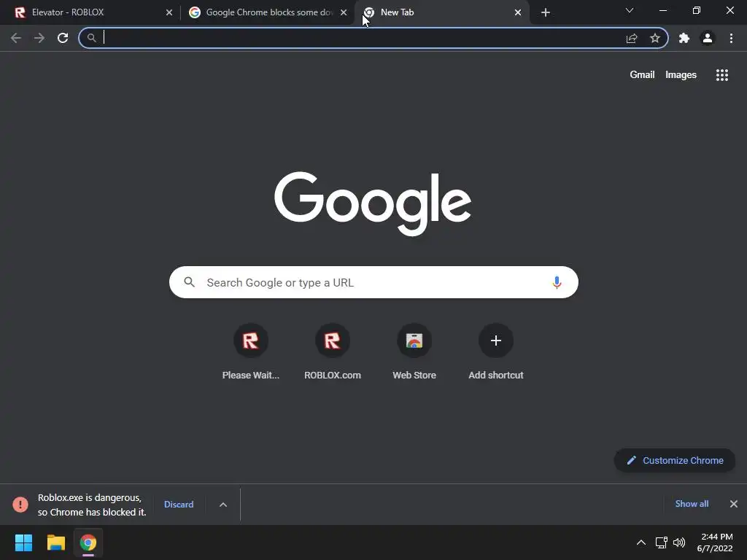Select the New Tab tab
This screenshot has height=560, width=747.
point(441,12)
